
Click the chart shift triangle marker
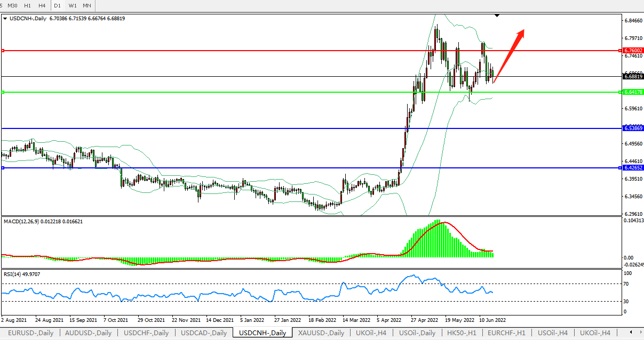pyautogui.click(x=497, y=15)
